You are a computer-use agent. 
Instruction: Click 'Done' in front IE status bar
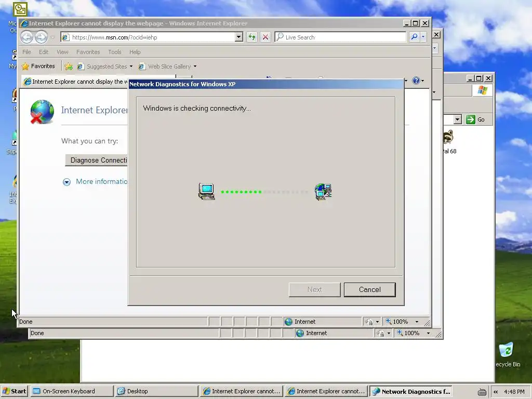[26, 322]
